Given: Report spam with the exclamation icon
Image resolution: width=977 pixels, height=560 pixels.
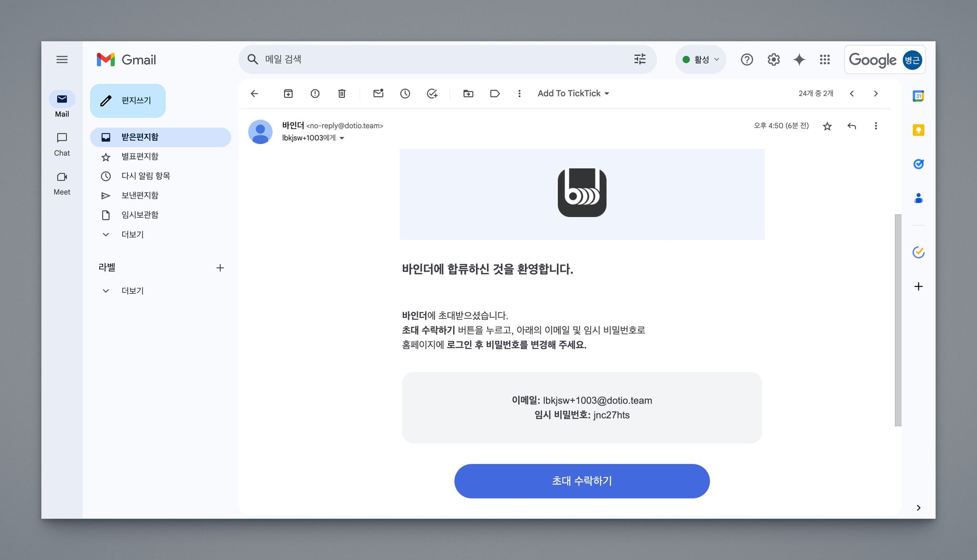Looking at the screenshot, I should point(315,93).
